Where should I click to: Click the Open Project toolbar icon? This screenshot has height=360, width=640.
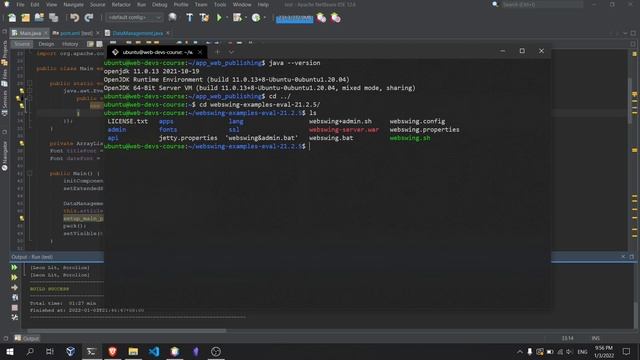point(39,18)
